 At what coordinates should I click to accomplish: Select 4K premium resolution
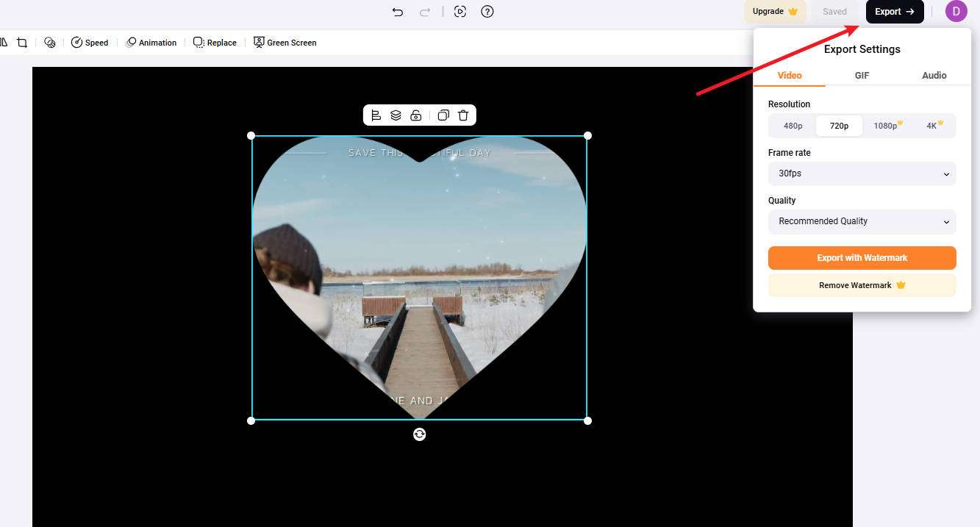click(x=934, y=126)
